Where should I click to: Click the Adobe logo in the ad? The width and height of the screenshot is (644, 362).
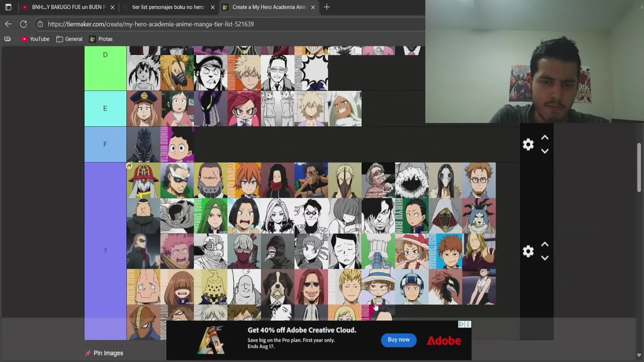444,341
